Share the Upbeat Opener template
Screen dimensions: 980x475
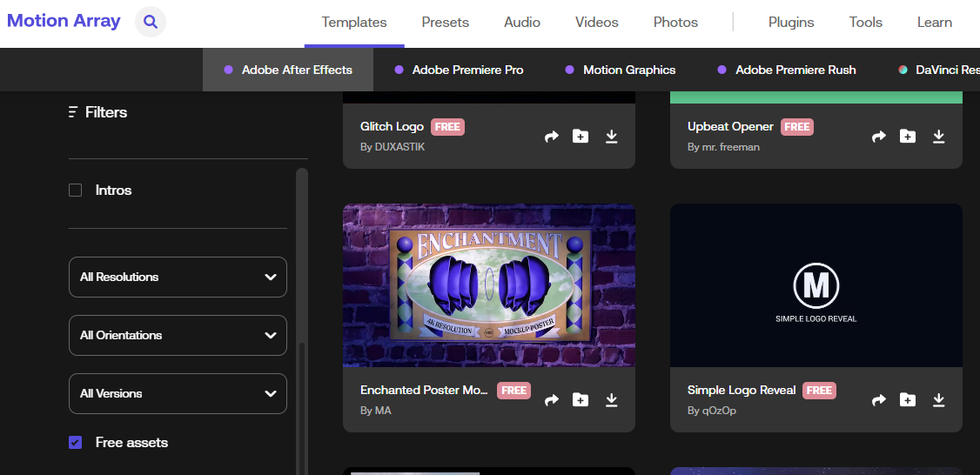click(879, 137)
